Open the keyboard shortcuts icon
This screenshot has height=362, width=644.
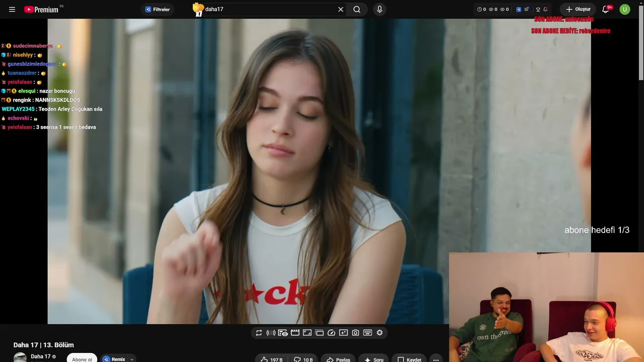[x=368, y=333]
